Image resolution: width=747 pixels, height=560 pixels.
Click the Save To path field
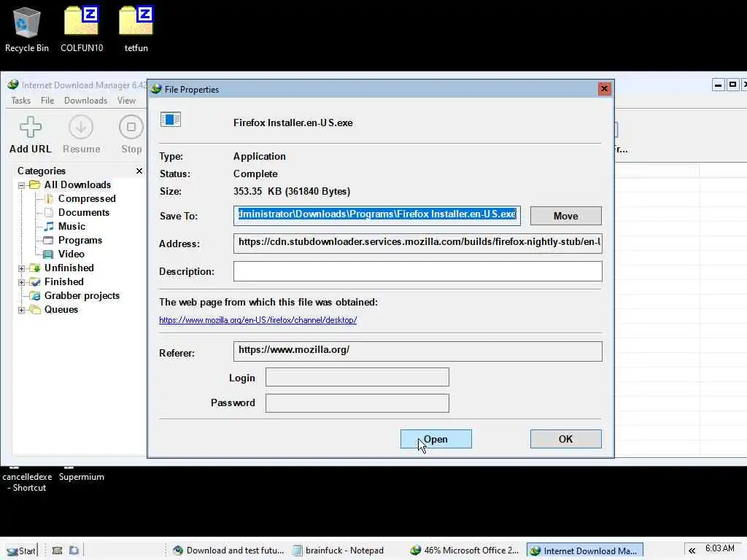pyautogui.click(x=377, y=215)
